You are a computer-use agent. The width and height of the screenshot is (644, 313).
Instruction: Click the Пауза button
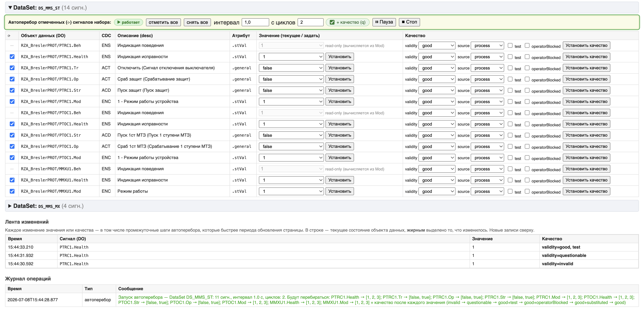pyautogui.click(x=384, y=22)
